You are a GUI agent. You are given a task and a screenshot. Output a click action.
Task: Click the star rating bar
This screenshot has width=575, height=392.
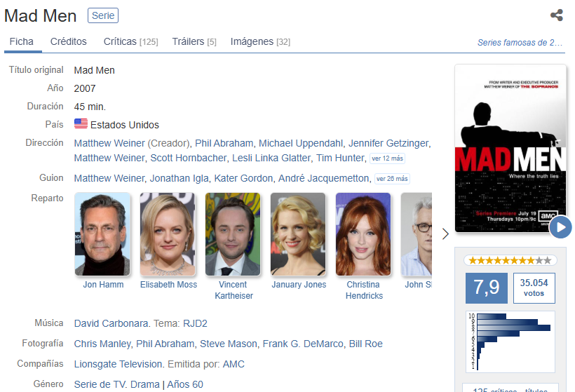point(510,260)
